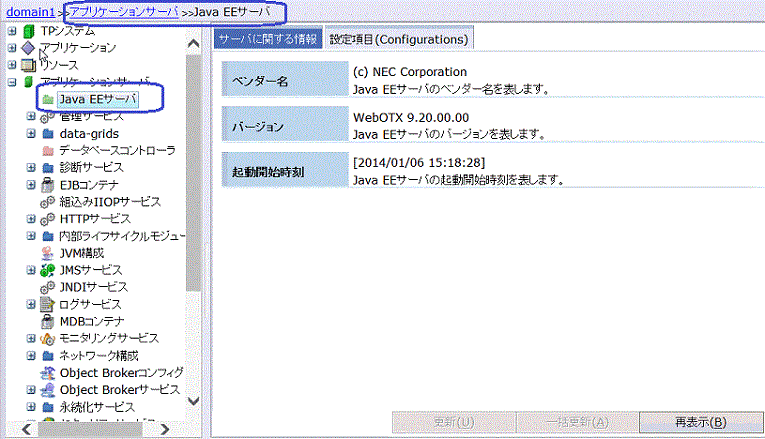Image resolution: width=765 pixels, height=439 pixels.
Task: Expand the HTTPサービス tree node
Action: [x=32, y=219]
